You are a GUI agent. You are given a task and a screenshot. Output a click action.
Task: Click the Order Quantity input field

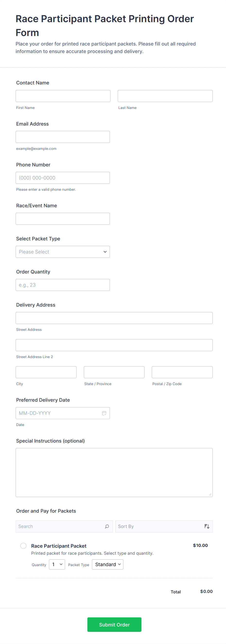pos(63,285)
